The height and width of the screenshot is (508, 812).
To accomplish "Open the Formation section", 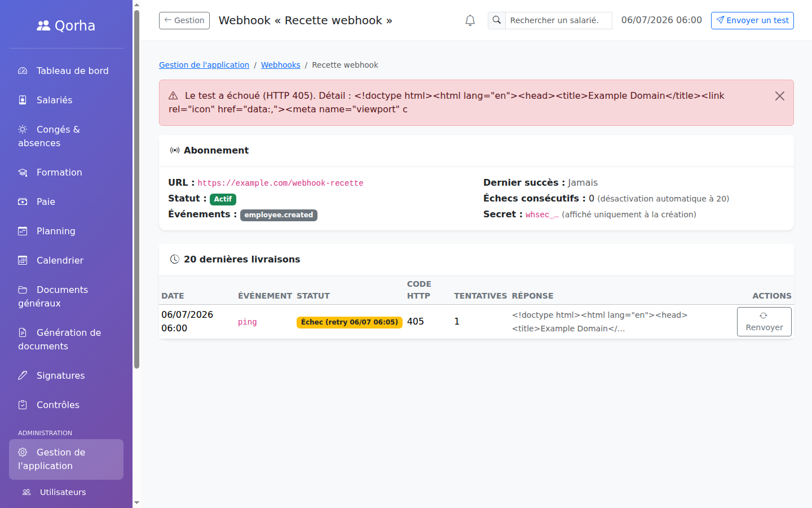I will click(x=66, y=172).
